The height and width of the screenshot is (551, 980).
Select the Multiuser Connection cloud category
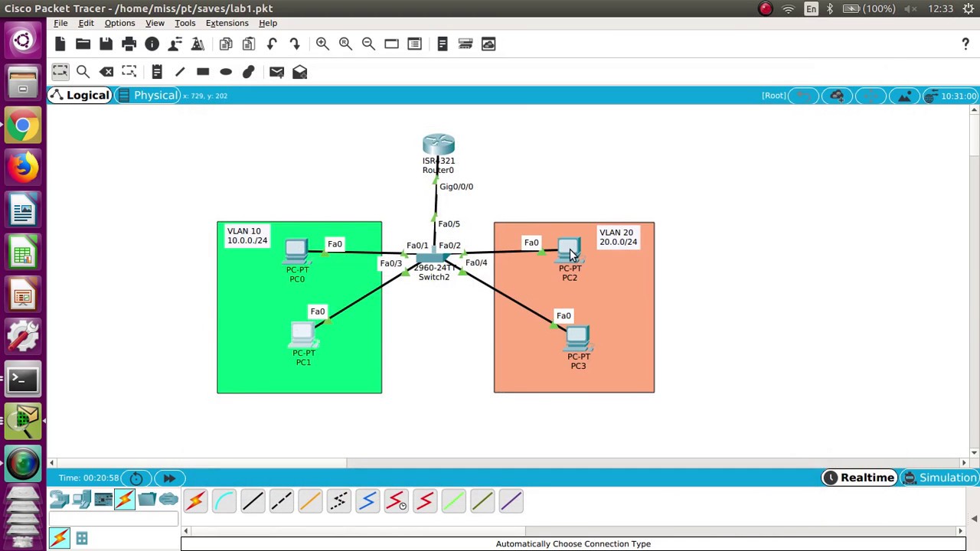[x=168, y=500]
